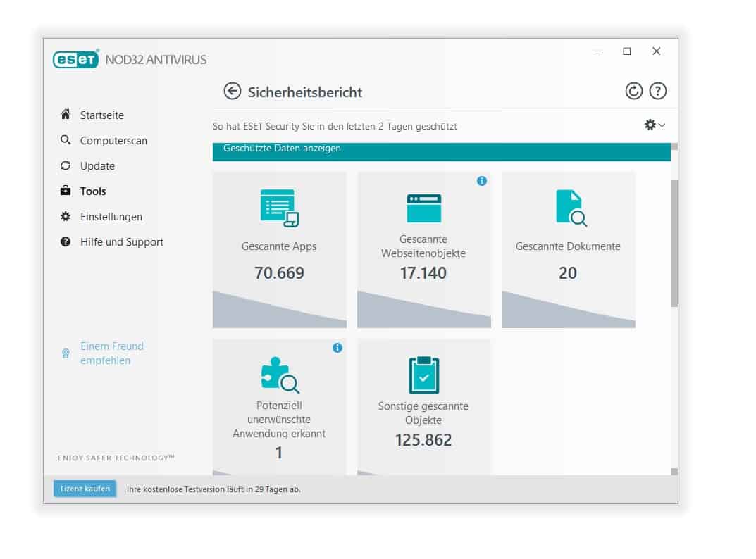Click the Startseite home icon
This screenshot has height=559, width=756.
click(x=66, y=115)
